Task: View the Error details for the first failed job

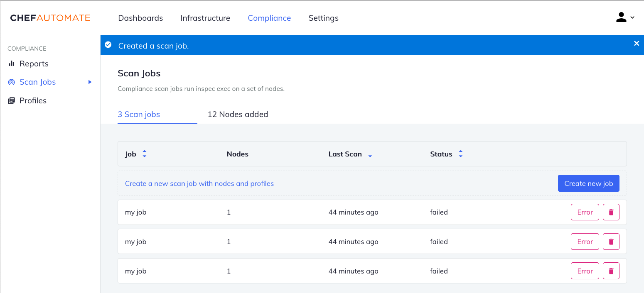Action: click(585, 212)
